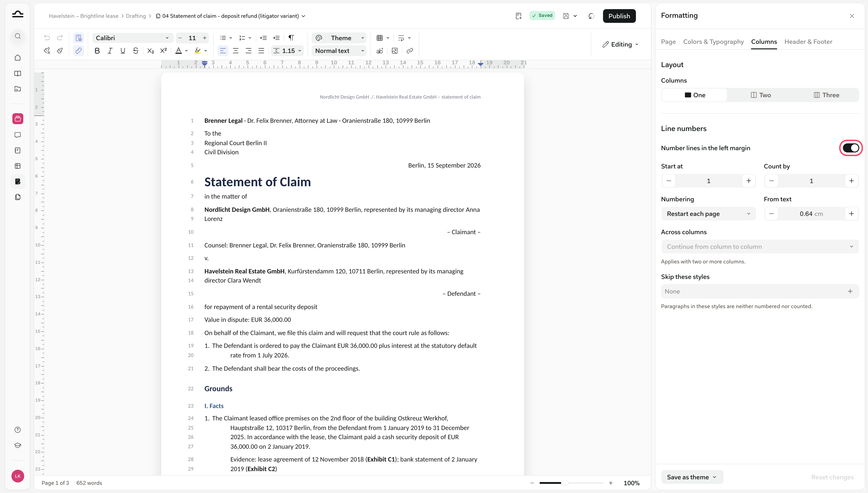Open the help question mark icon
Screen dimensions: 868x493
(18, 430)
